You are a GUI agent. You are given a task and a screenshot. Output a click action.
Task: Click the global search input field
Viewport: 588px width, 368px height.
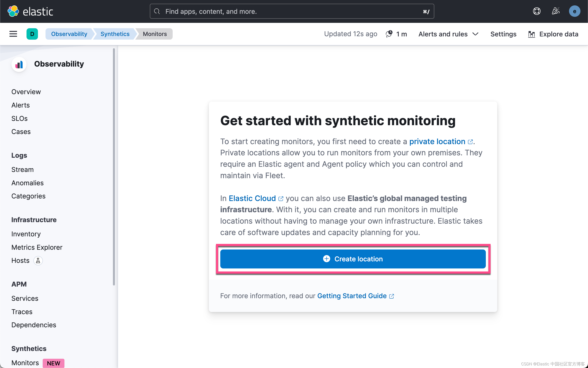(x=292, y=11)
